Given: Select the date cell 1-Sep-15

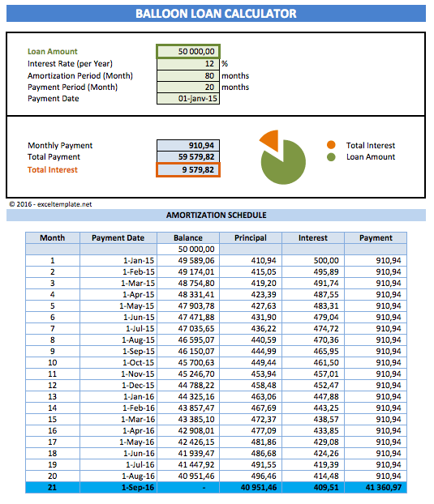Looking at the screenshot, I should (118, 351).
